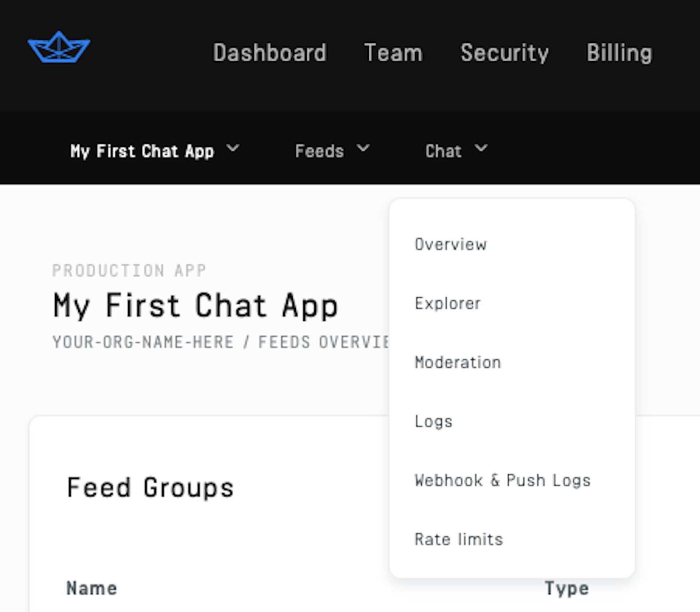This screenshot has width=700, height=612.
Task: Go to the Moderation section
Action: tap(457, 362)
